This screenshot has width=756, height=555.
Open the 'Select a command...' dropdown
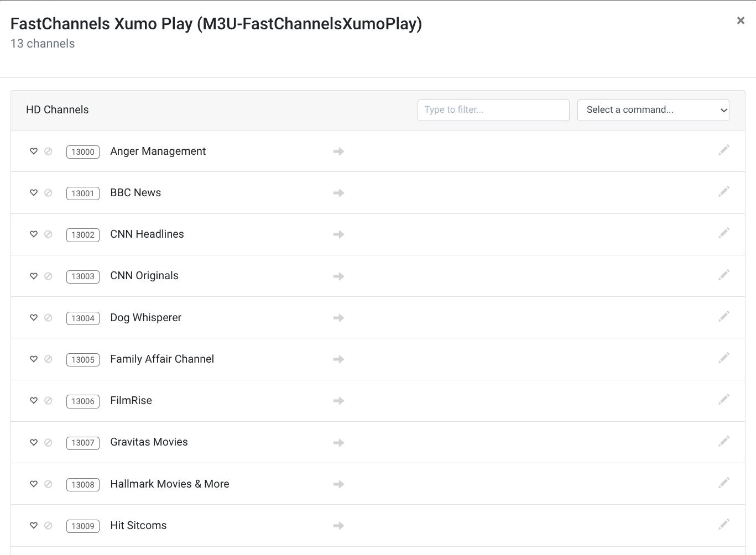653,110
